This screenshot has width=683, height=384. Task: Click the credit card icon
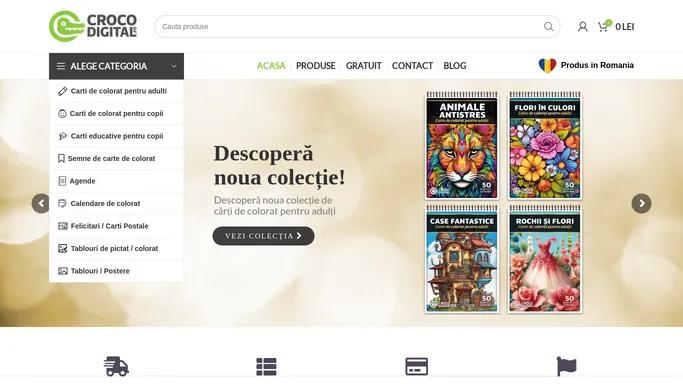[x=417, y=367]
